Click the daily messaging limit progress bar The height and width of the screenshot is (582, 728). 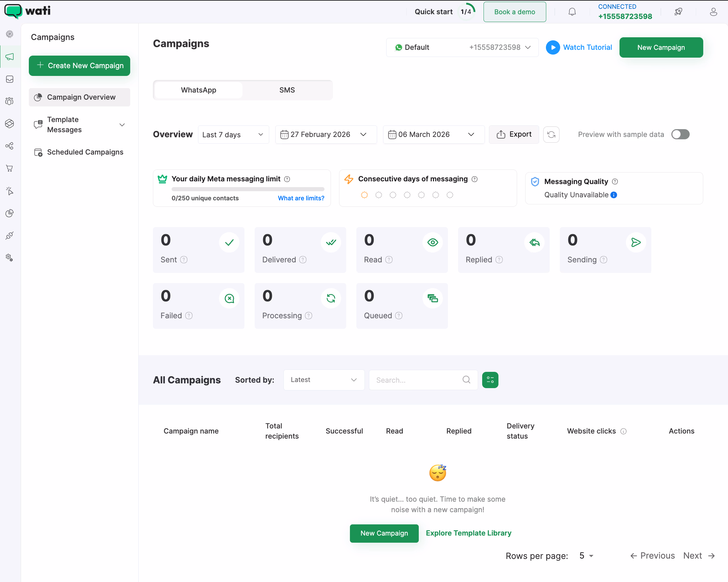click(x=248, y=189)
